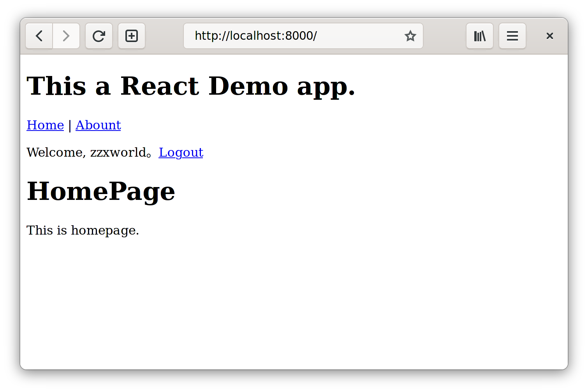Go back to the previous page

point(39,36)
